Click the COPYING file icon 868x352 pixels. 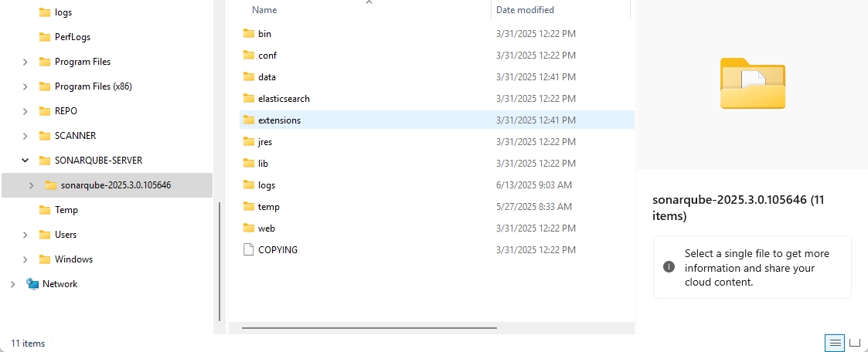click(248, 250)
